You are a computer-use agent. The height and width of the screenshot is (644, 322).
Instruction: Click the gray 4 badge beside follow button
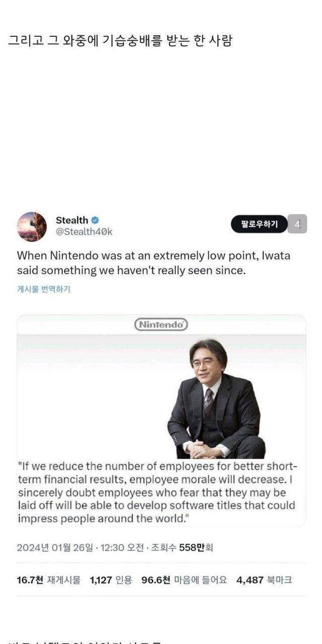297,224
